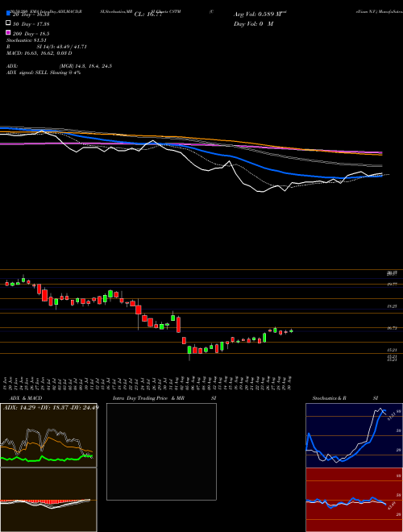Viewport: 403px width, 532px height.
Task: Click the MACD histogram panel
Action: point(48,500)
